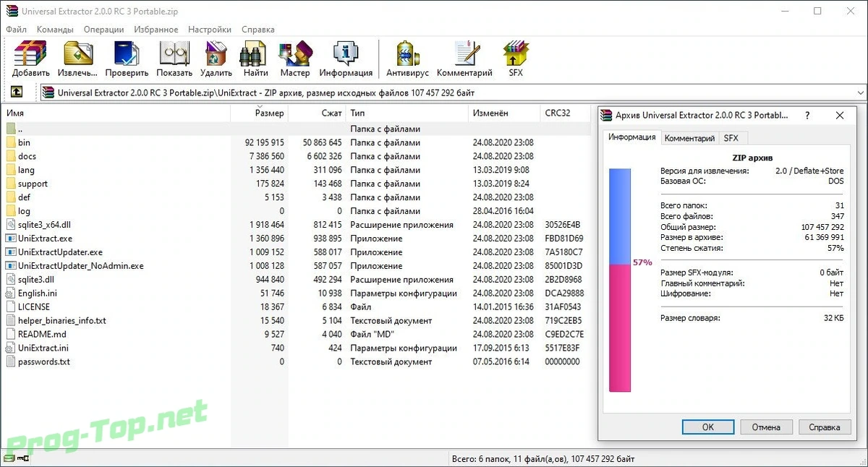Open the Настройки menu

[210, 30]
